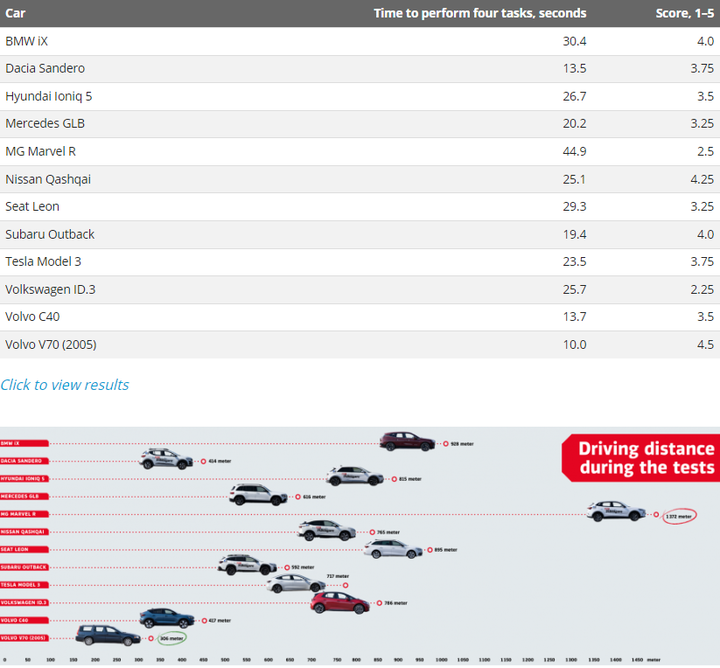The width and height of the screenshot is (720, 668).
Task: Click the Hyundai Ioniq 5 car image in the chart
Action: click(x=354, y=476)
